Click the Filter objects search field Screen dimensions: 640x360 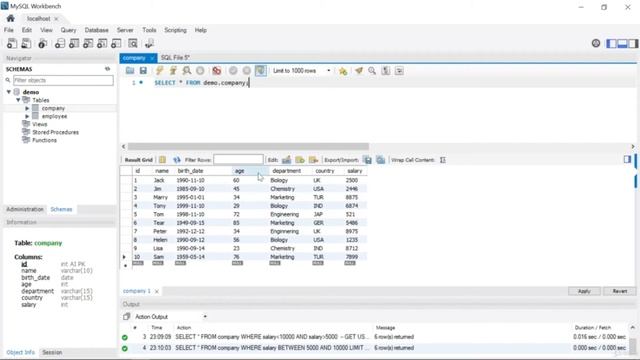tap(63, 80)
